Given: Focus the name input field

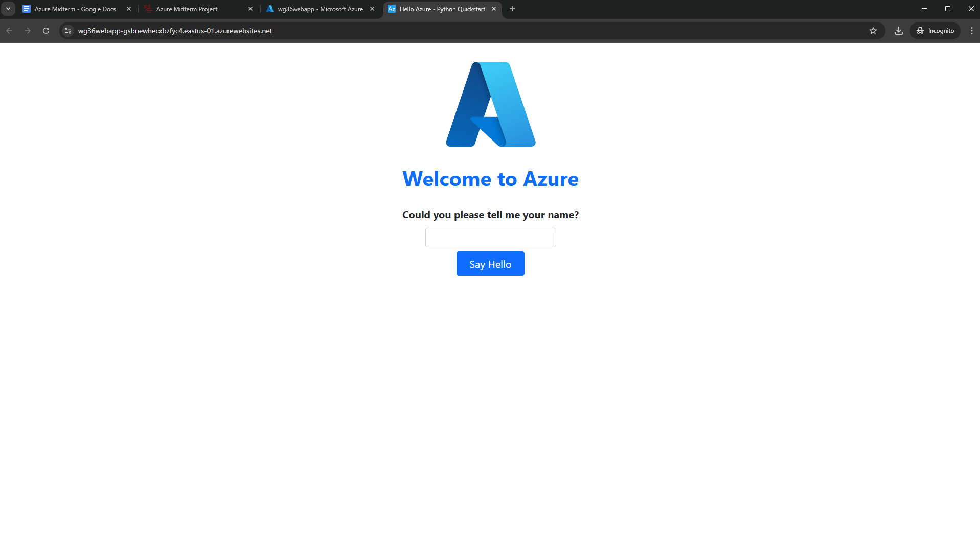Looking at the screenshot, I should pyautogui.click(x=490, y=238).
